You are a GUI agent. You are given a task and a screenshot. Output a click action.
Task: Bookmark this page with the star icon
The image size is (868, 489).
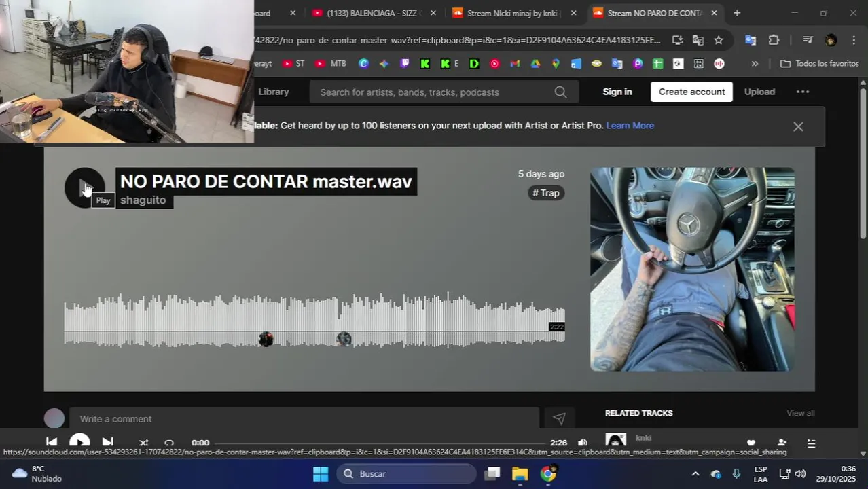tap(719, 40)
